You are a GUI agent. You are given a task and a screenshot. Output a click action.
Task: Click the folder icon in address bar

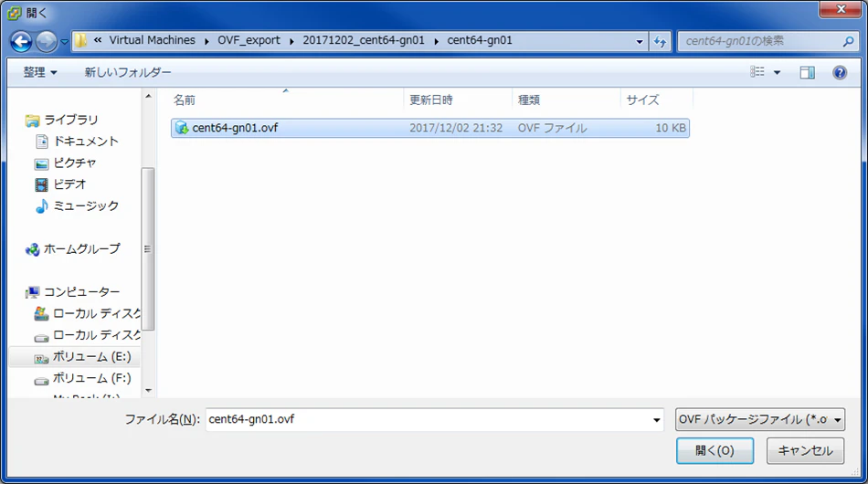80,40
